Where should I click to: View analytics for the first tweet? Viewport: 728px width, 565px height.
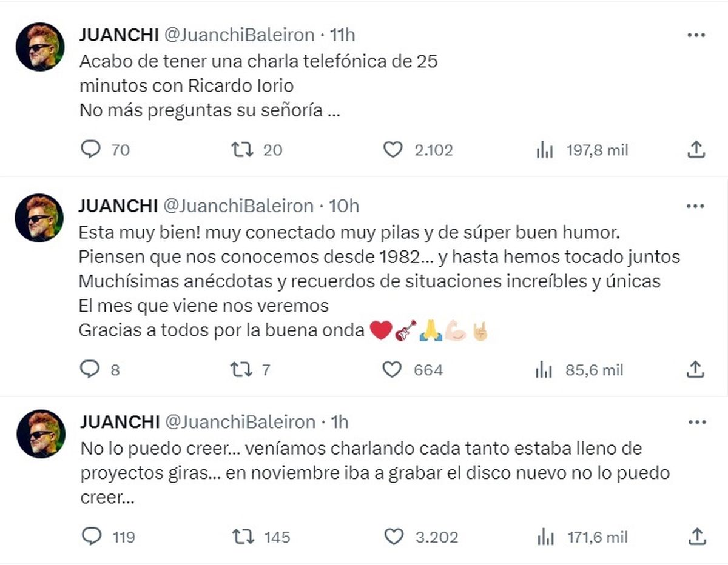tap(545, 150)
